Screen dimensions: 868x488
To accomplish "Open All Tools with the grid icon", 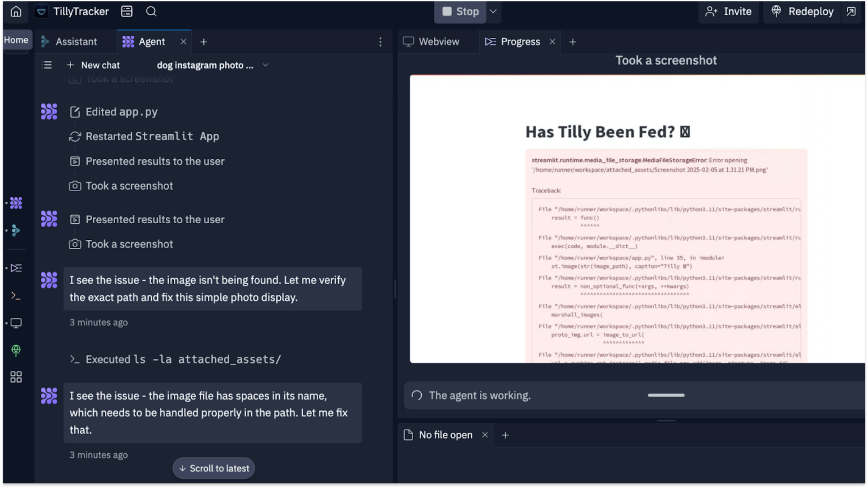I will [16, 377].
